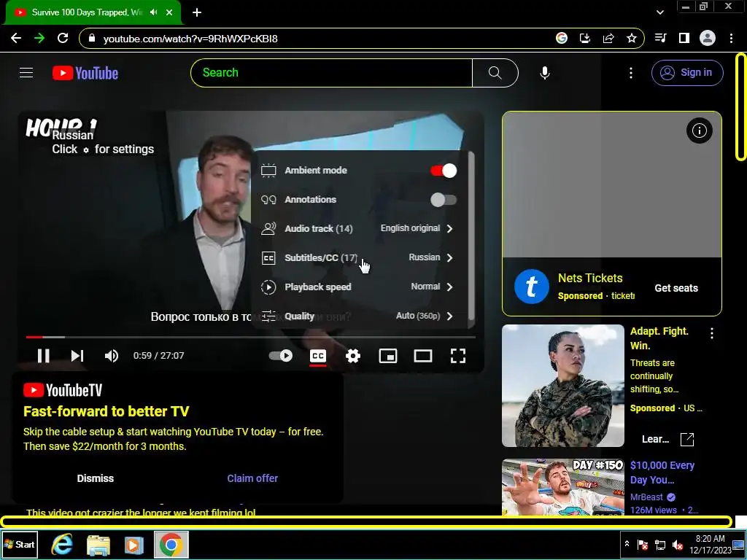Expand the Normal speed chevron
Viewport: 747px width, 560px height.
click(x=449, y=287)
